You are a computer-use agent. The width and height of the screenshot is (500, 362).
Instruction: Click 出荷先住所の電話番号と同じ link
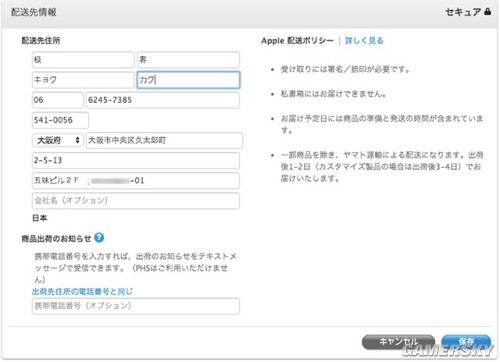pos(82,291)
